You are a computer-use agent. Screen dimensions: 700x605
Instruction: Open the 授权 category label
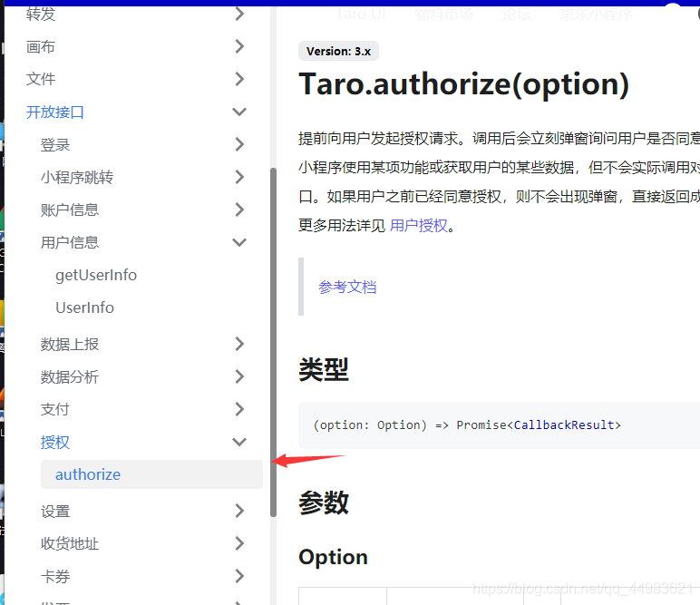tap(55, 442)
